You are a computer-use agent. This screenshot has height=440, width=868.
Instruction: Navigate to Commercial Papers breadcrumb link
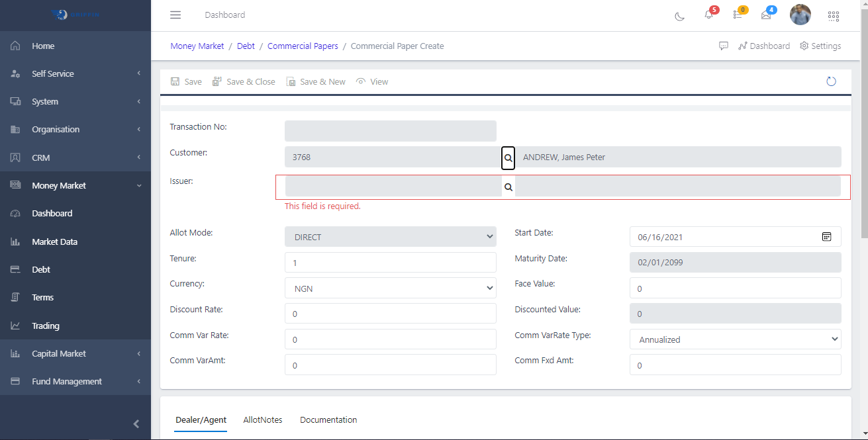pos(303,46)
